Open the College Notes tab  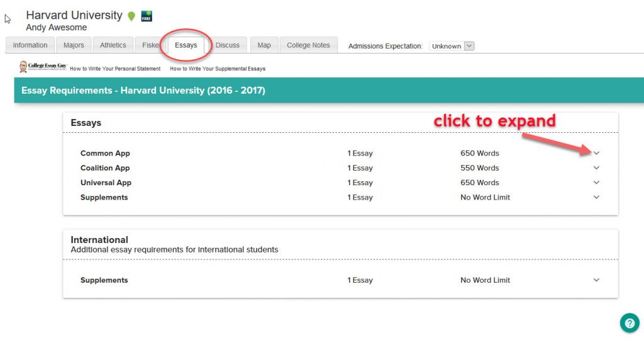pos(308,45)
